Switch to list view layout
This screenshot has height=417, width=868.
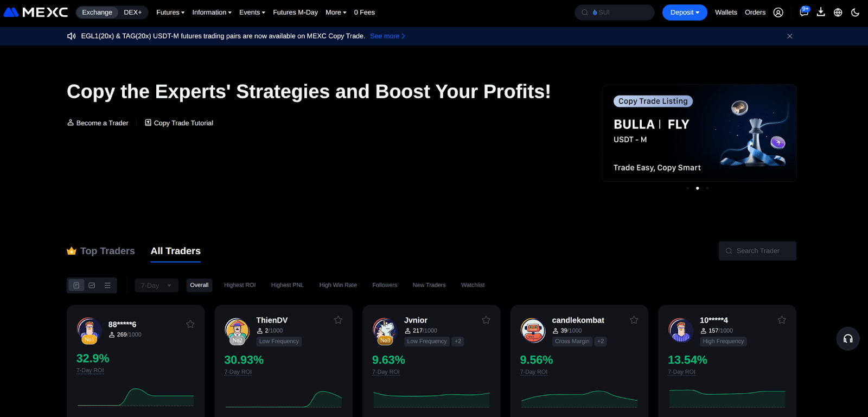(x=107, y=285)
